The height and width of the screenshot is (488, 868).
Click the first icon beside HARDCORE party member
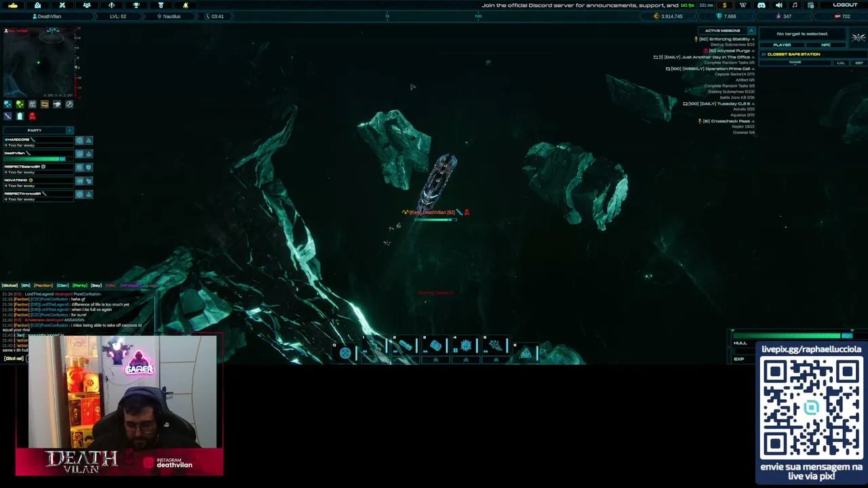(79, 140)
